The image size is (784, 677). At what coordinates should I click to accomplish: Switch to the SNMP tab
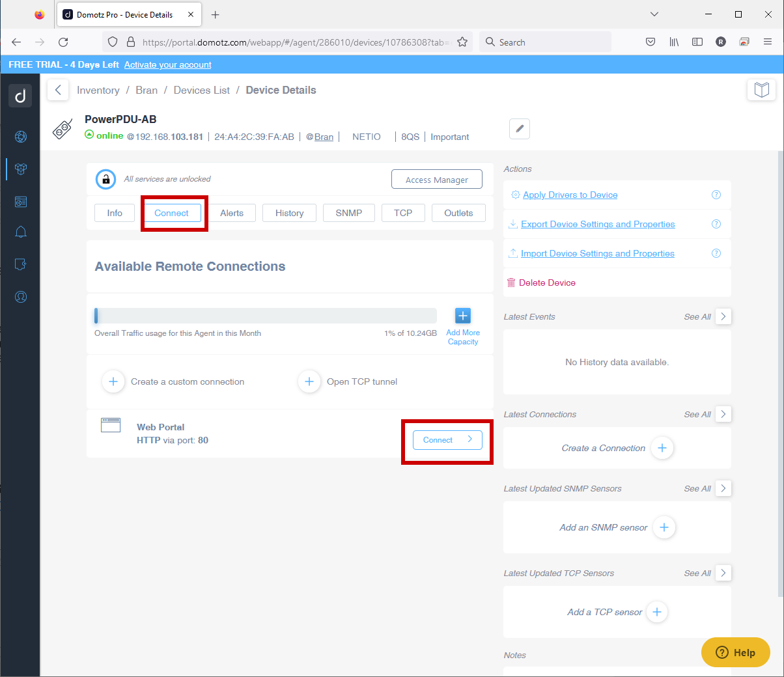point(349,213)
